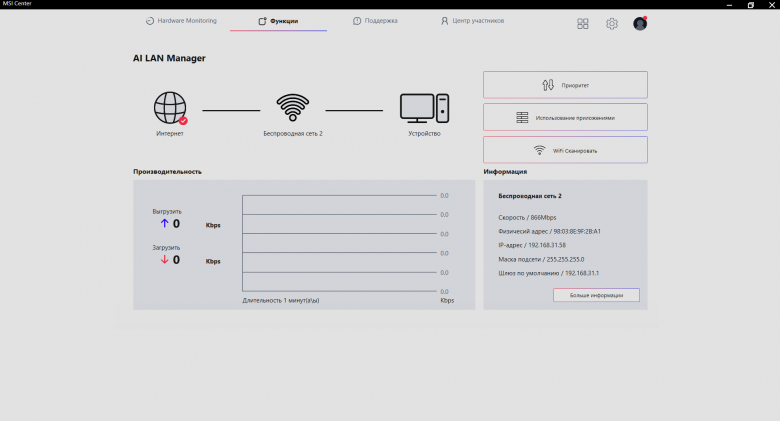Image resolution: width=780 pixels, height=421 pixels.
Task: Click the Устройство computer icon
Action: (x=424, y=108)
